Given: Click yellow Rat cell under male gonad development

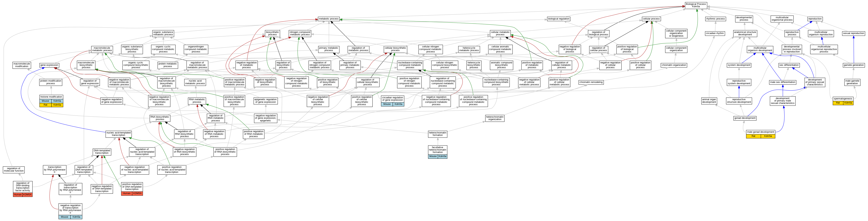Looking at the screenshot, I should pos(753,136).
